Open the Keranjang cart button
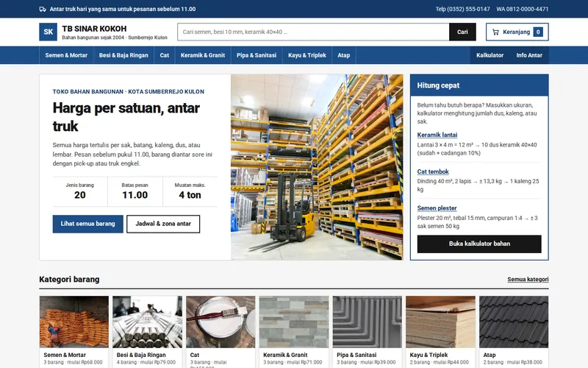Viewport: 588px width, 368px height. click(x=517, y=32)
